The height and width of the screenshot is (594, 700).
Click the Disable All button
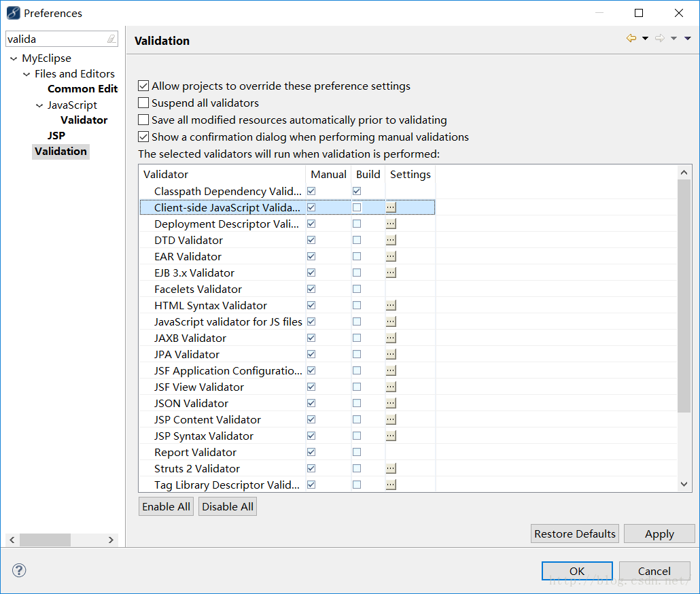228,506
